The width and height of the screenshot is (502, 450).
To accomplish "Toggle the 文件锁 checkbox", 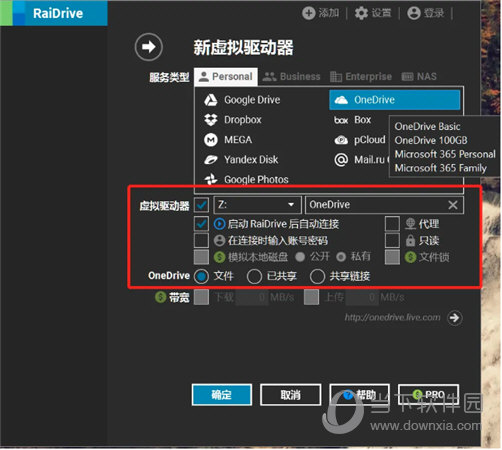I will 392,257.
